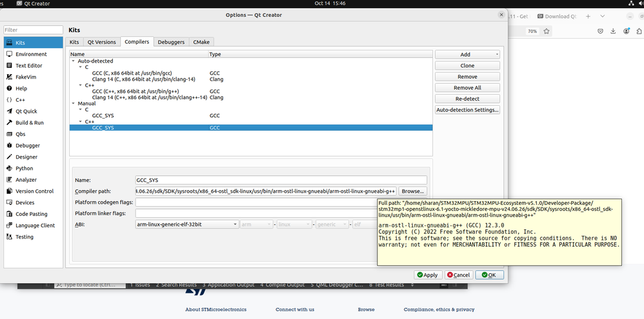Select Clang 14 C++ at /usr/bin/clang++-14 row

click(x=251, y=97)
